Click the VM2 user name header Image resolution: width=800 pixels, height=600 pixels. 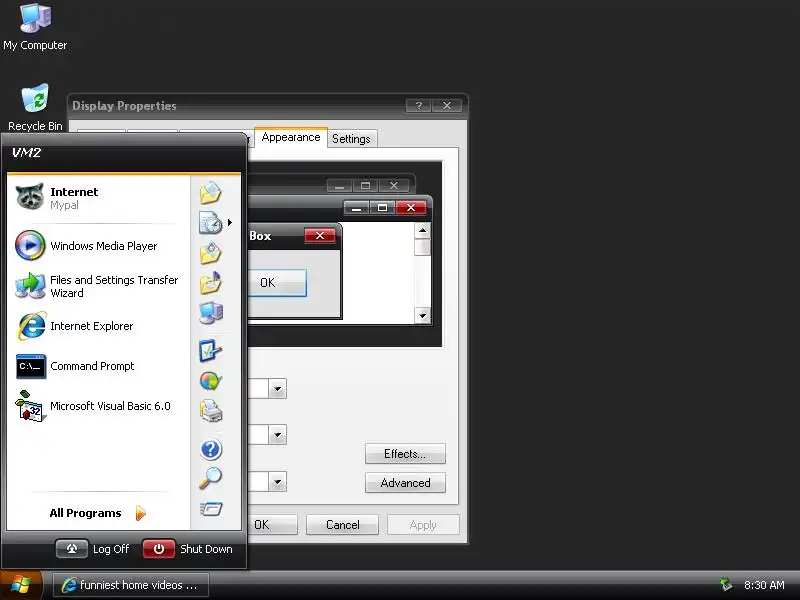pyautogui.click(x=27, y=153)
